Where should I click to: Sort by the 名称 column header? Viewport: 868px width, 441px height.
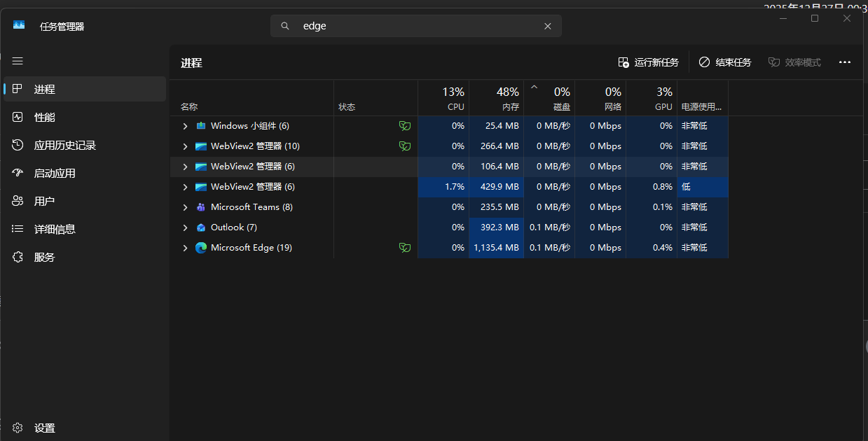coord(252,98)
